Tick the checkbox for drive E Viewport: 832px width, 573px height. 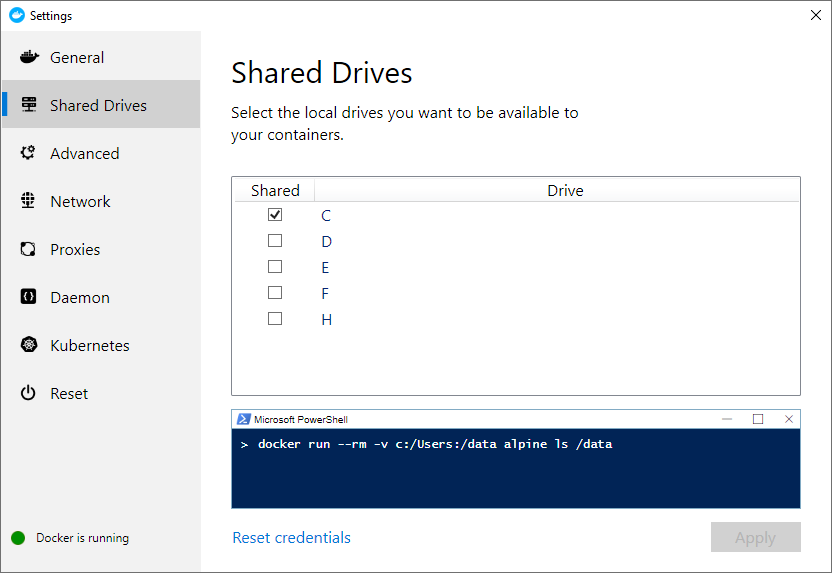click(275, 266)
